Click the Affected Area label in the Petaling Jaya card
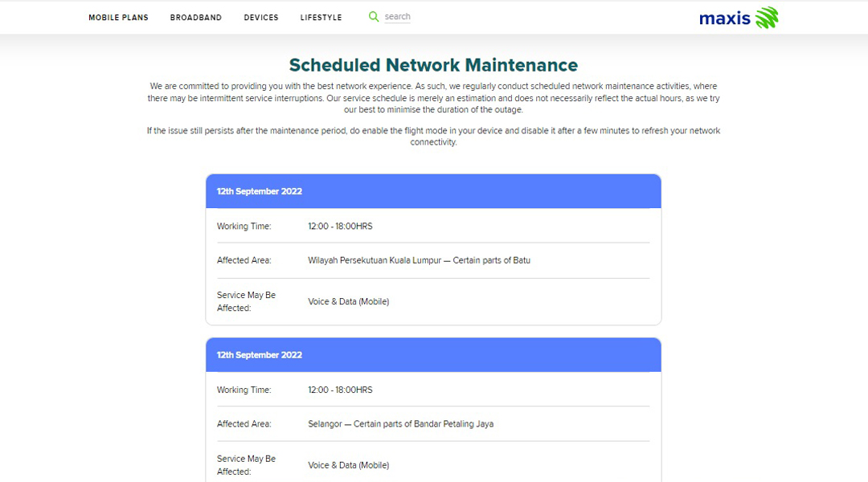868x482 pixels. pos(244,424)
